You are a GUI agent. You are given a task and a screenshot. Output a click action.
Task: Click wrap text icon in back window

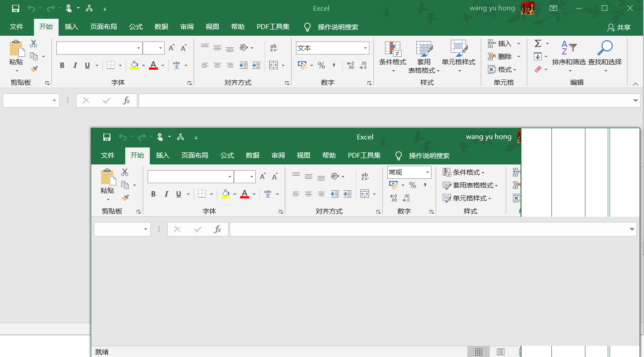coord(274,48)
